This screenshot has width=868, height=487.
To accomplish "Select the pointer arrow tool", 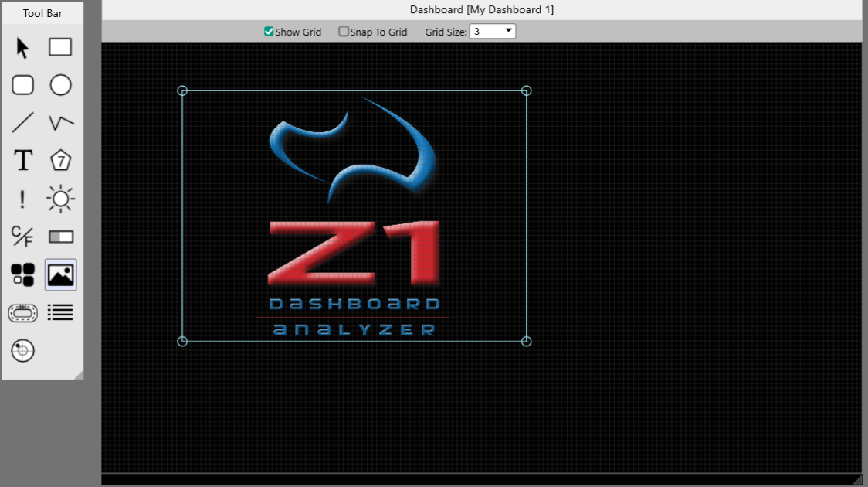I will tap(22, 48).
